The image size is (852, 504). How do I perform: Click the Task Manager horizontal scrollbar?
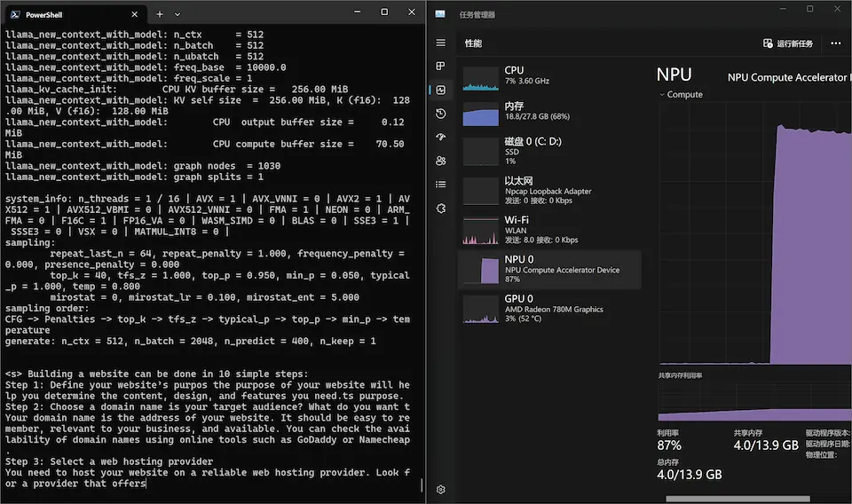click(738, 499)
